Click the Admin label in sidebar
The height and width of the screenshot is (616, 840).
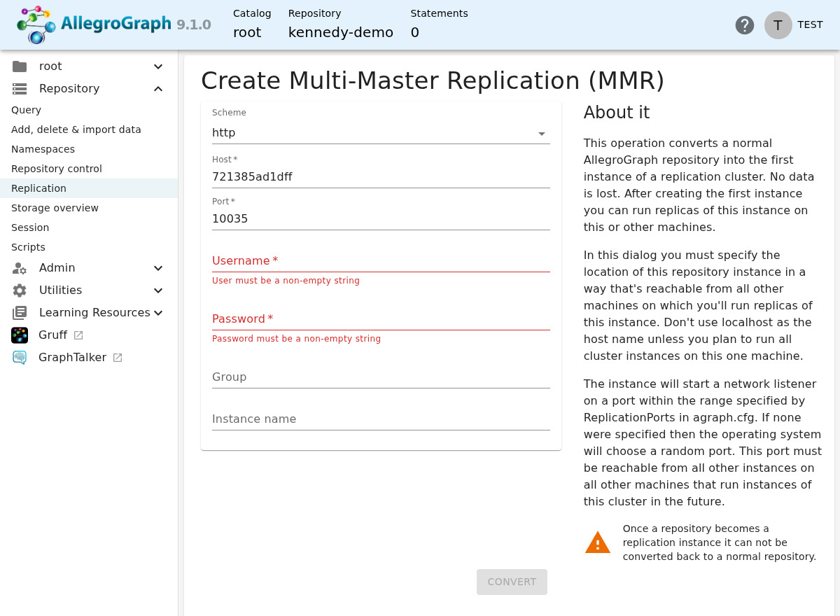point(57,268)
